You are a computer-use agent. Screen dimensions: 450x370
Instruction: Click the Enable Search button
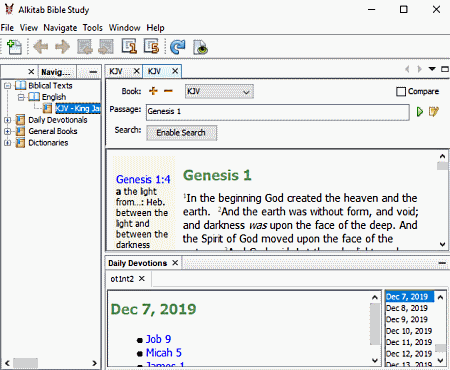181,133
